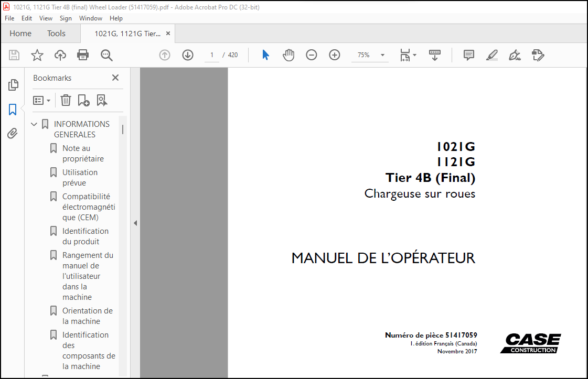Go to next page arrow
The width and height of the screenshot is (588, 379).
pyautogui.click(x=187, y=55)
